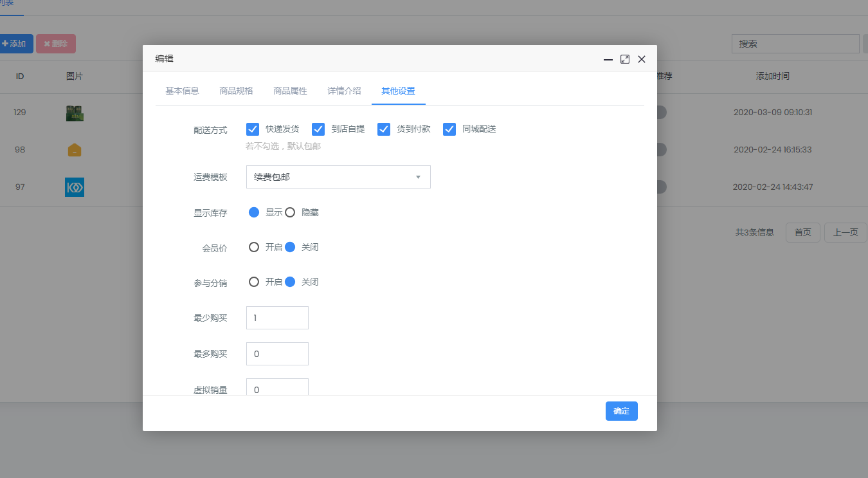The height and width of the screenshot is (478, 868).
Task: Toggle 货到付款 checkbox
Action: (x=384, y=129)
